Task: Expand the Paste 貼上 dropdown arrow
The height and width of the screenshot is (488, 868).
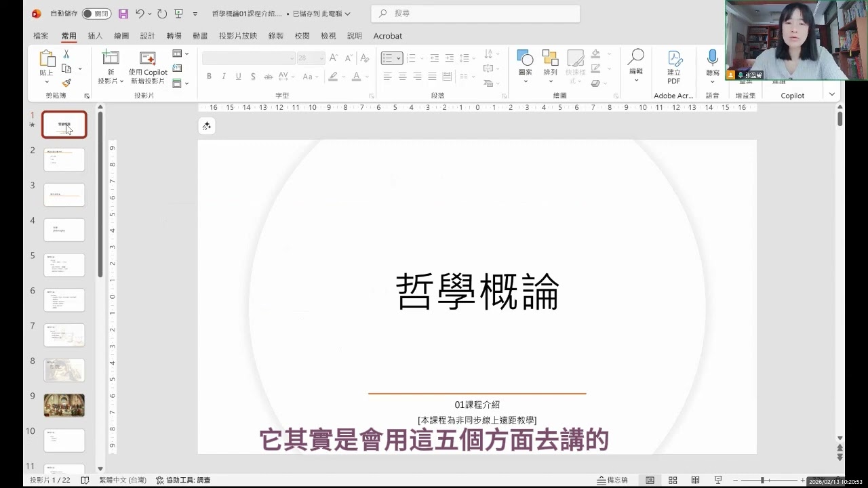Action: 46,82
